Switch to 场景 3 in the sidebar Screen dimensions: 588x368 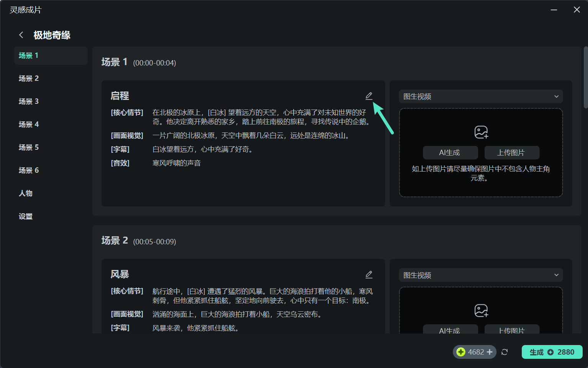51,101
